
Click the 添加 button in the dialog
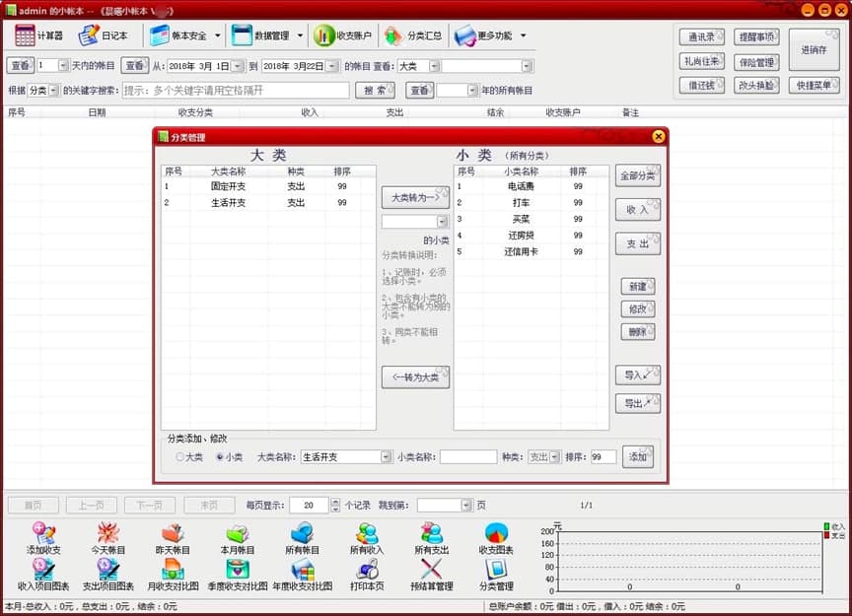pos(637,457)
